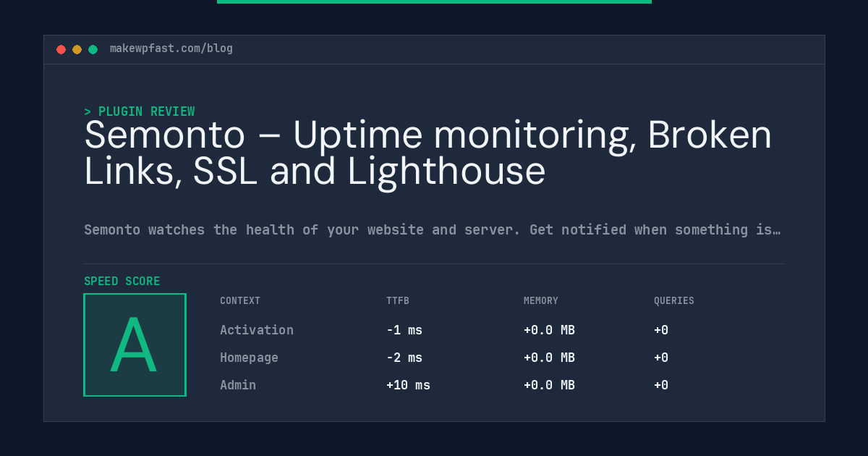
Task: Click the Homepage memory value +0.0 MB
Action: coord(549,358)
